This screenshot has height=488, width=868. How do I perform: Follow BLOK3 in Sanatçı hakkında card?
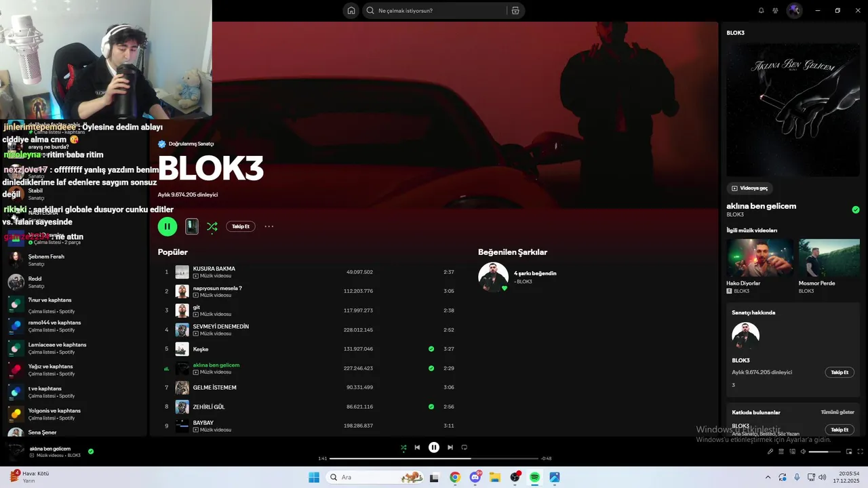pos(840,373)
